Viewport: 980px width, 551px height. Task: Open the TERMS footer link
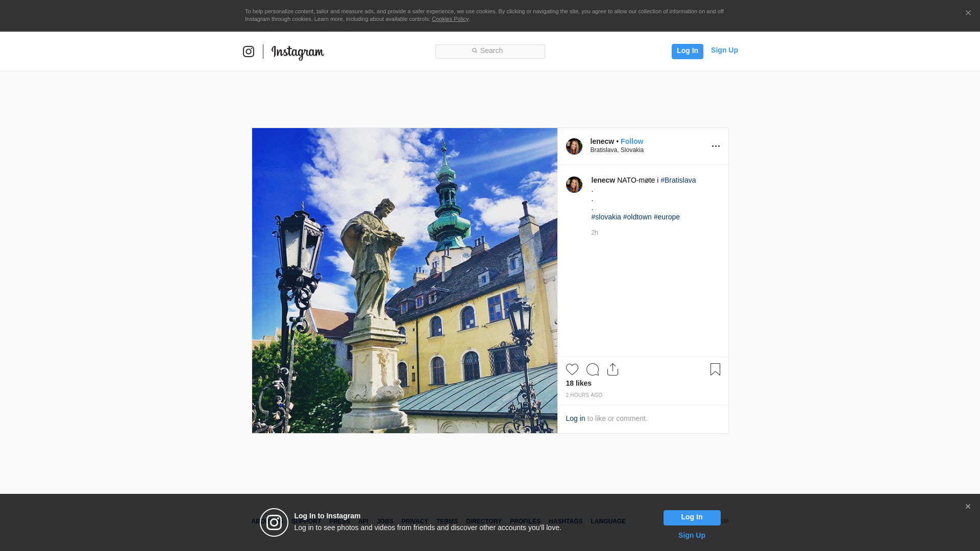pos(447,521)
